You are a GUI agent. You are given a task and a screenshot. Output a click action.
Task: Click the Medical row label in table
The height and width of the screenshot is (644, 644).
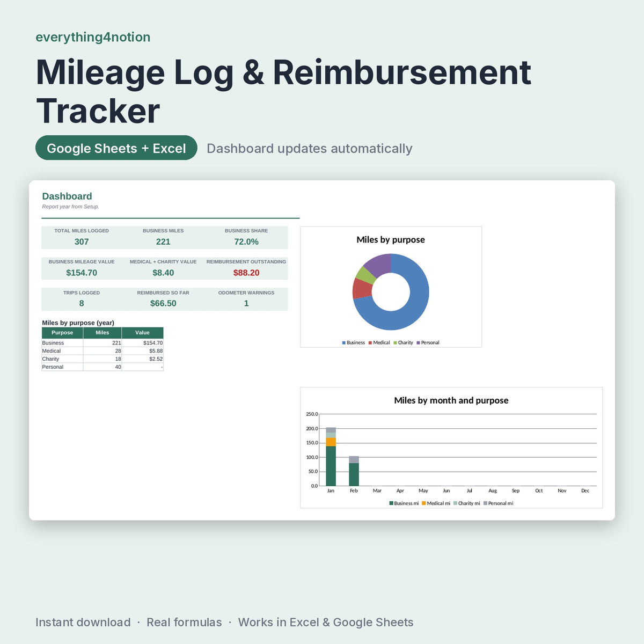52,351
